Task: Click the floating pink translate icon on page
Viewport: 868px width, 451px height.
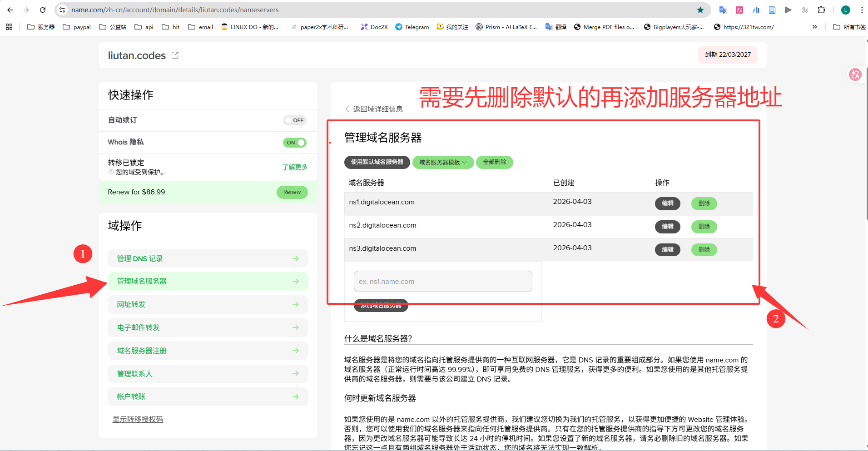Action: [x=855, y=74]
